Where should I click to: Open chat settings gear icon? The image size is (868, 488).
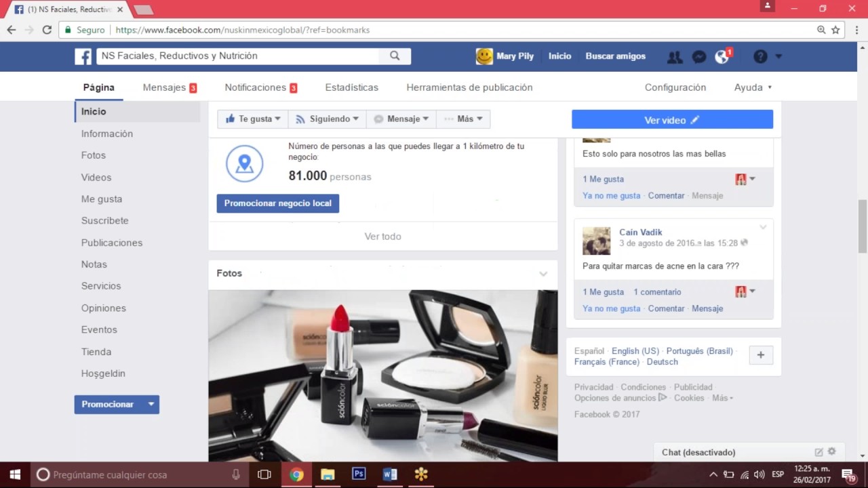831,451
